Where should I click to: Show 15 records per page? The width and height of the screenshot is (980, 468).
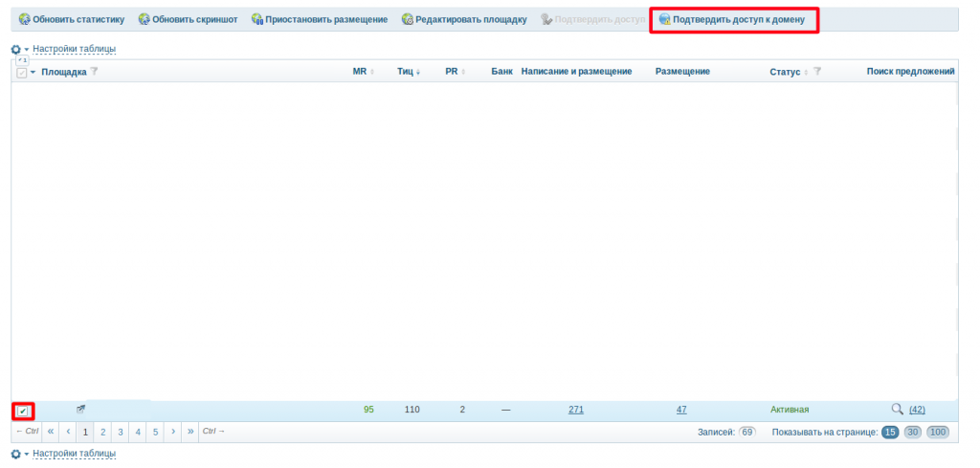[x=890, y=433]
